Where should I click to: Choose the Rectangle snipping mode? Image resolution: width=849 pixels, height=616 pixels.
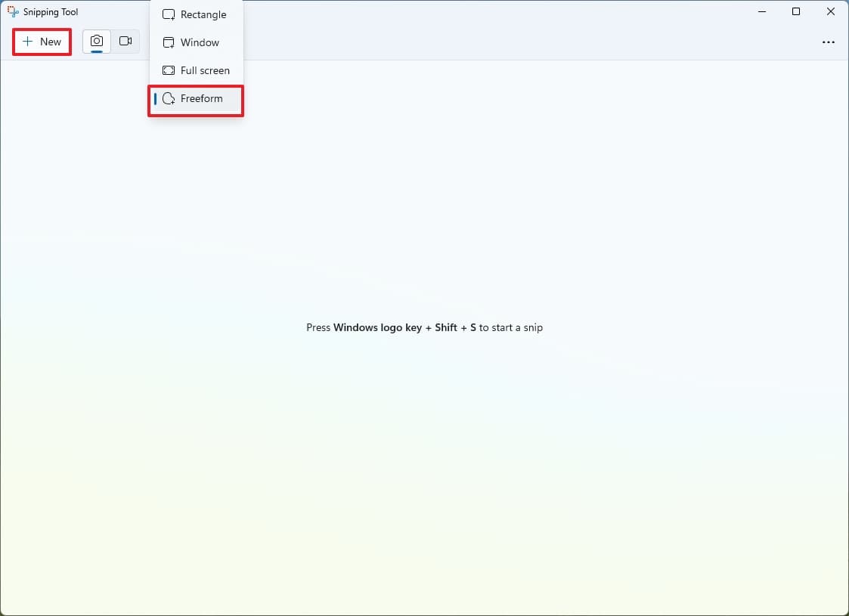(196, 14)
